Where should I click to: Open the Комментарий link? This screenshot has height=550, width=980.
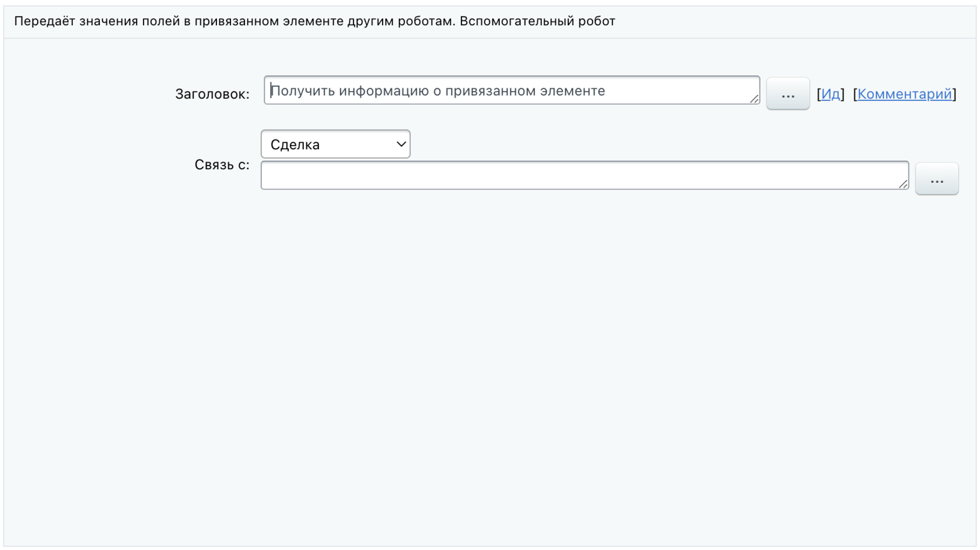coord(904,94)
